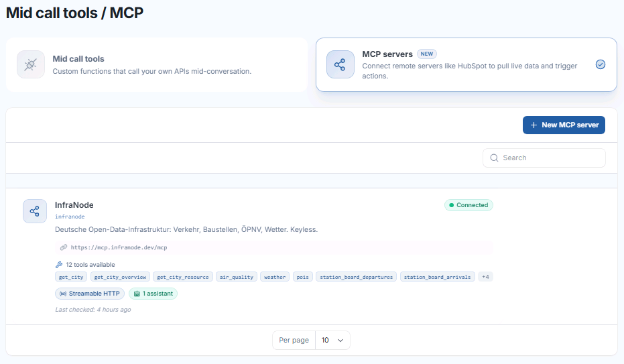Click the Connect remote servers description text
The height and width of the screenshot is (364, 624).
470,71
